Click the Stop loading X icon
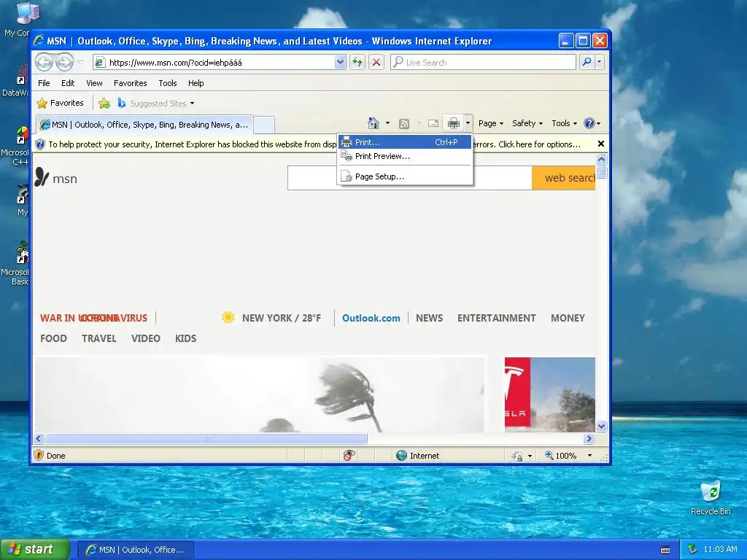Viewport: 747px width, 560px height. tap(376, 63)
